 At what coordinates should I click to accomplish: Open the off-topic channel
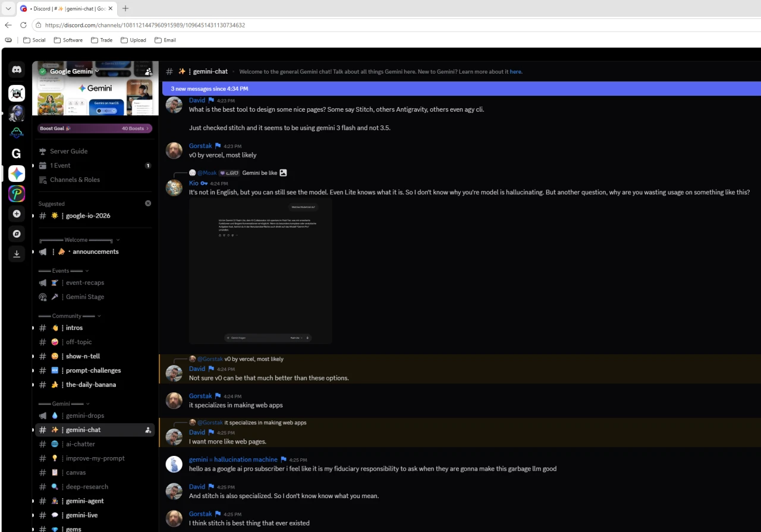95,342
